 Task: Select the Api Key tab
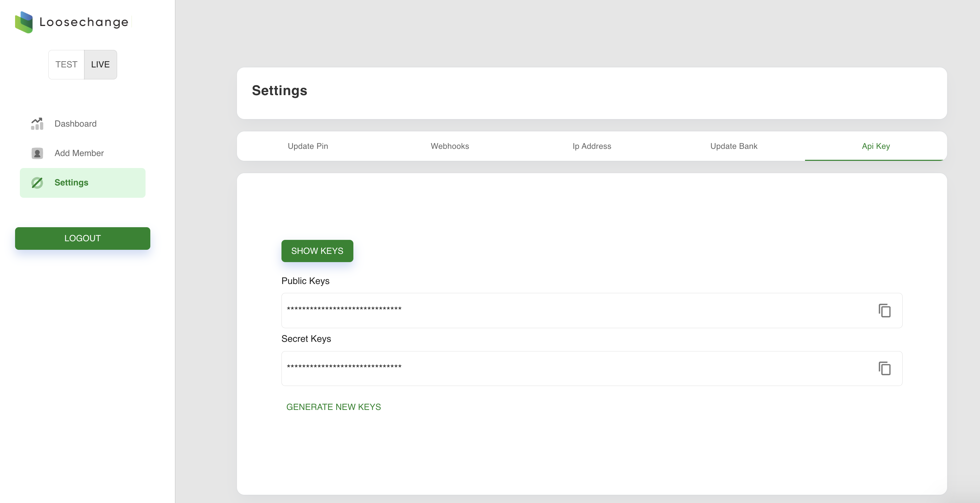tap(875, 146)
